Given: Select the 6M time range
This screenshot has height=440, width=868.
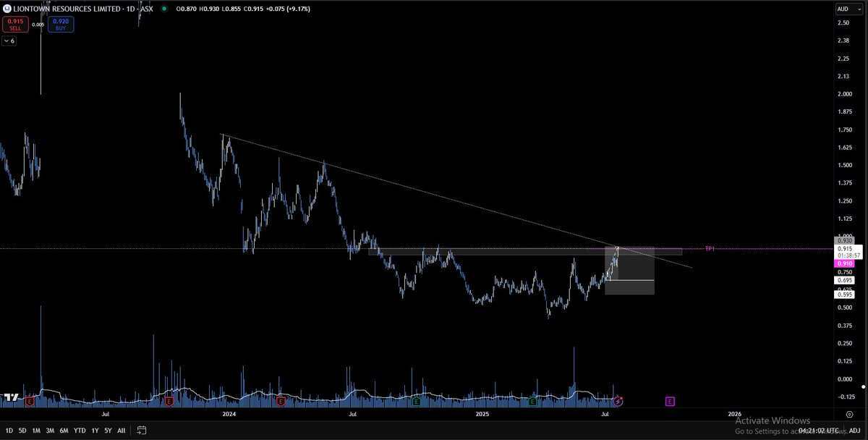Looking at the screenshot, I should click(x=64, y=430).
